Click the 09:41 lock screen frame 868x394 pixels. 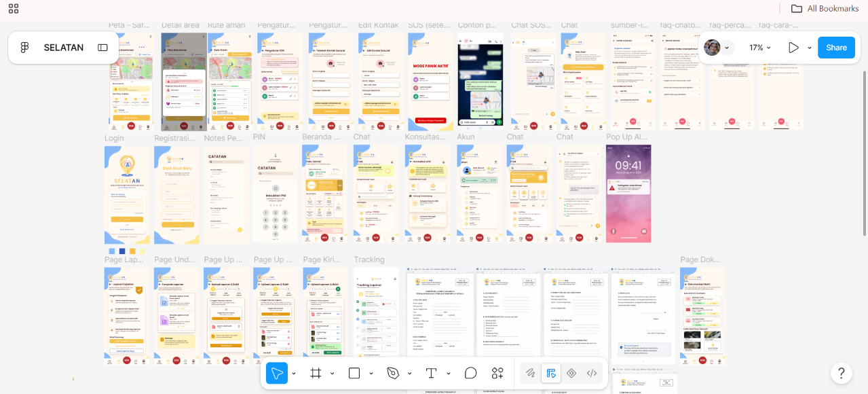pos(628,194)
